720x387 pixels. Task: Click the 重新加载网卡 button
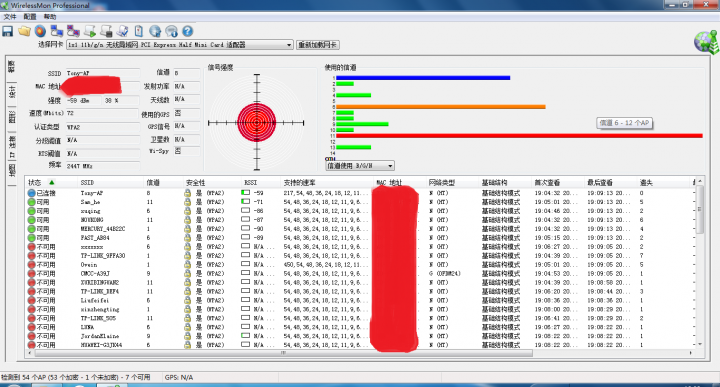(318, 45)
